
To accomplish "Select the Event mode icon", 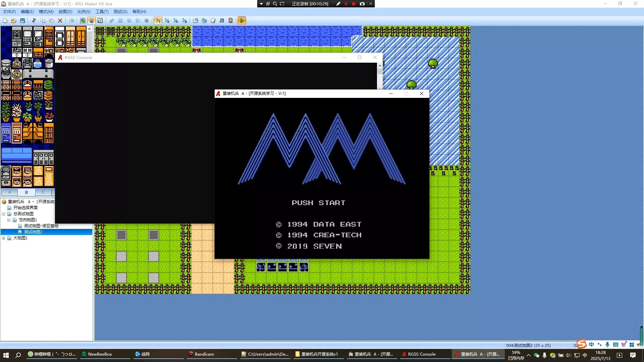I will (x=91, y=20).
